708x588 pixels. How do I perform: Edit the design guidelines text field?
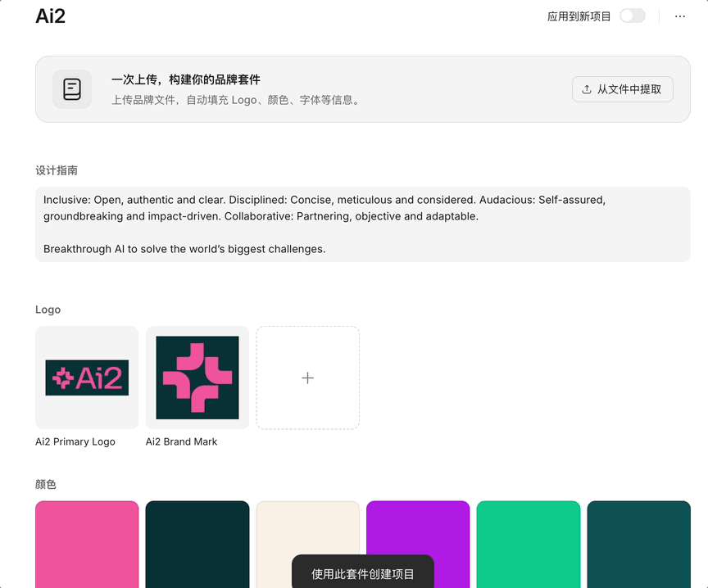click(363, 224)
